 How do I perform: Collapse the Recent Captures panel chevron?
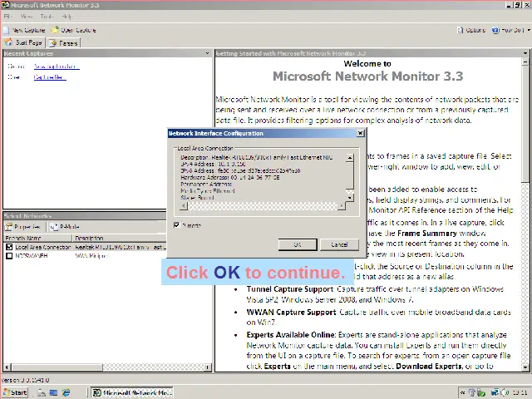(x=207, y=53)
